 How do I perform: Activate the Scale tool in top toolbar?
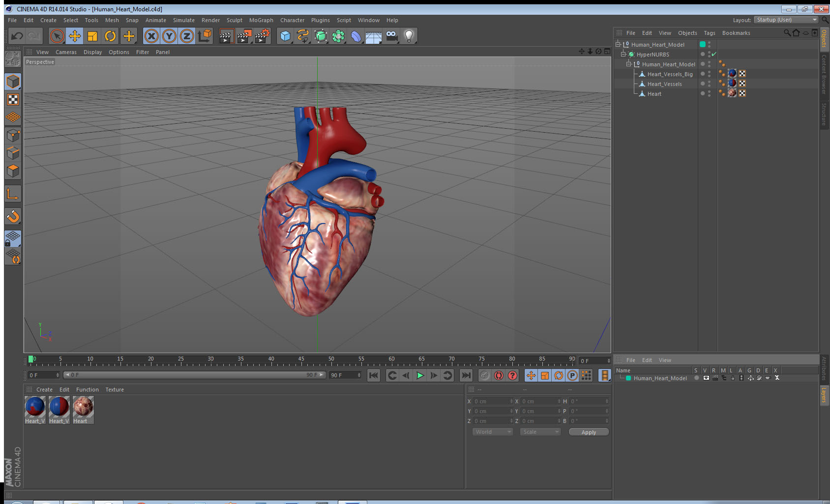[x=92, y=36]
